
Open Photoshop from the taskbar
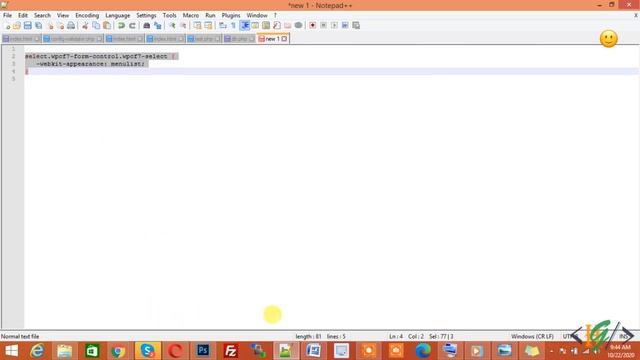tap(203, 351)
